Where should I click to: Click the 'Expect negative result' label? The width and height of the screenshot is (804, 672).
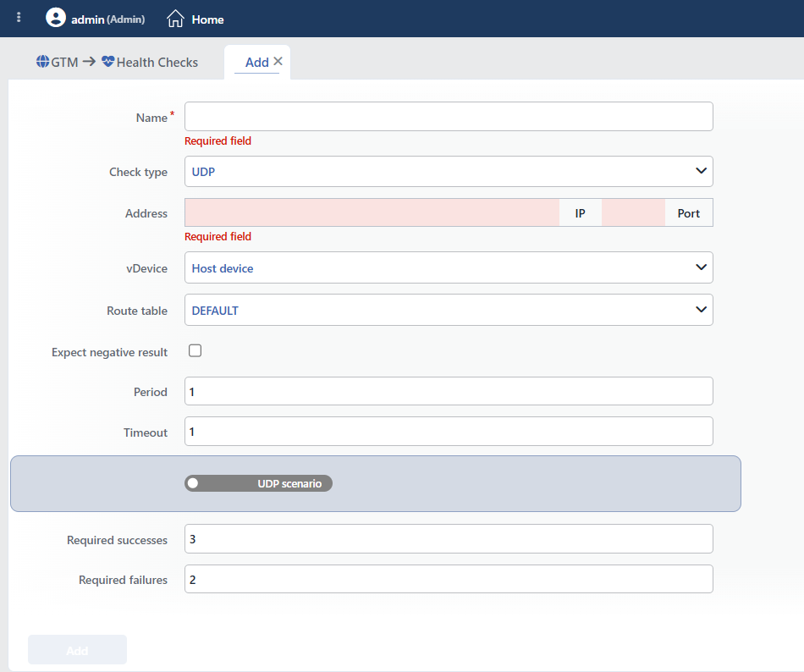(x=109, y=353)
